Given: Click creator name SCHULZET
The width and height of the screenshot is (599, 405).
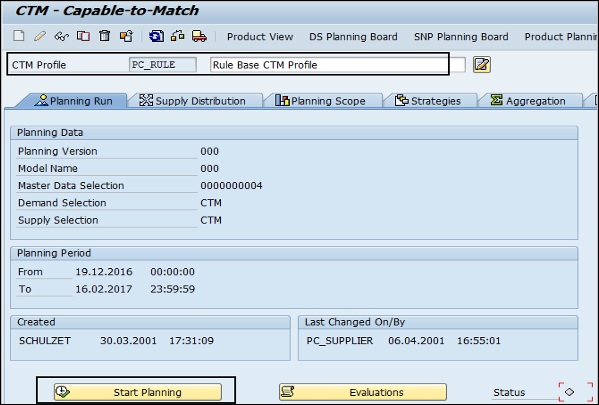Looking at the screenshot, I should 45,340.
